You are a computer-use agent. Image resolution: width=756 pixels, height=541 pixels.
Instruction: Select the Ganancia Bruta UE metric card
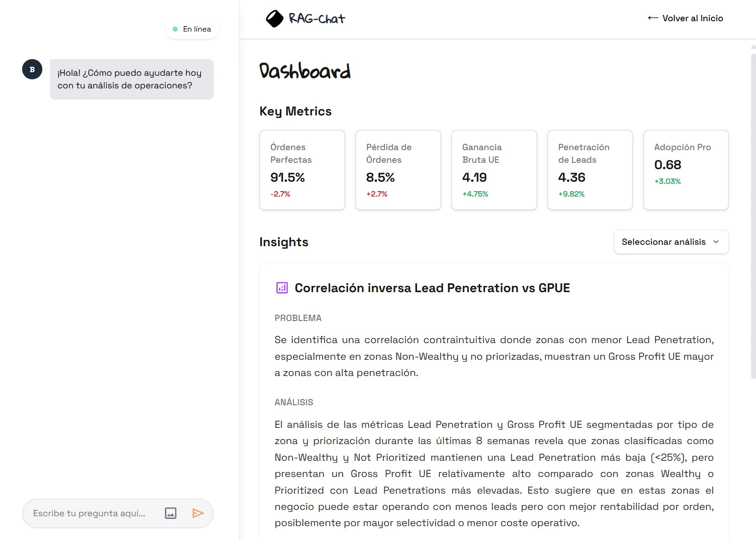pyautogui.click(x=494, y=170)
